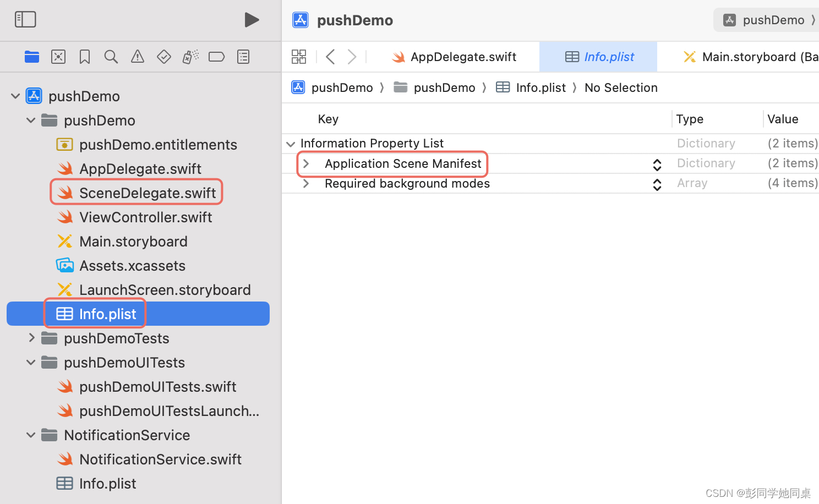Open ViewController.swift in navigator
The image size is (819, 504).
[135, 217]
